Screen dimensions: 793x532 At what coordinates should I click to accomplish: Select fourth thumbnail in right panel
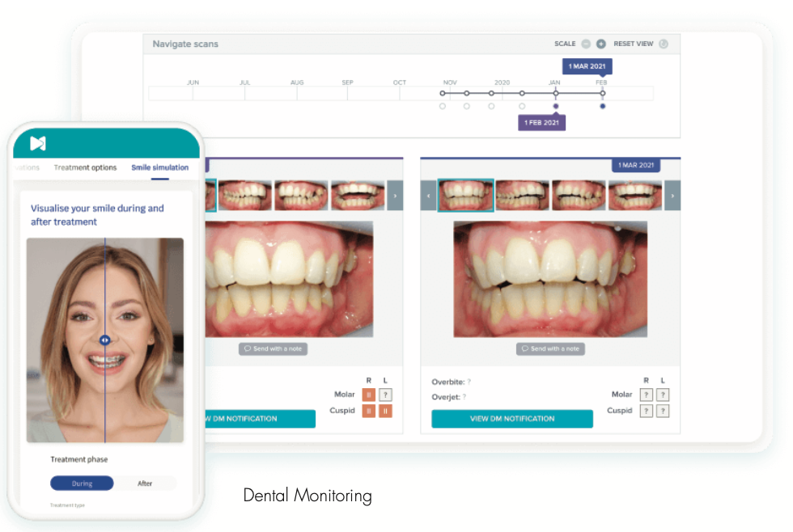(634, 195)
